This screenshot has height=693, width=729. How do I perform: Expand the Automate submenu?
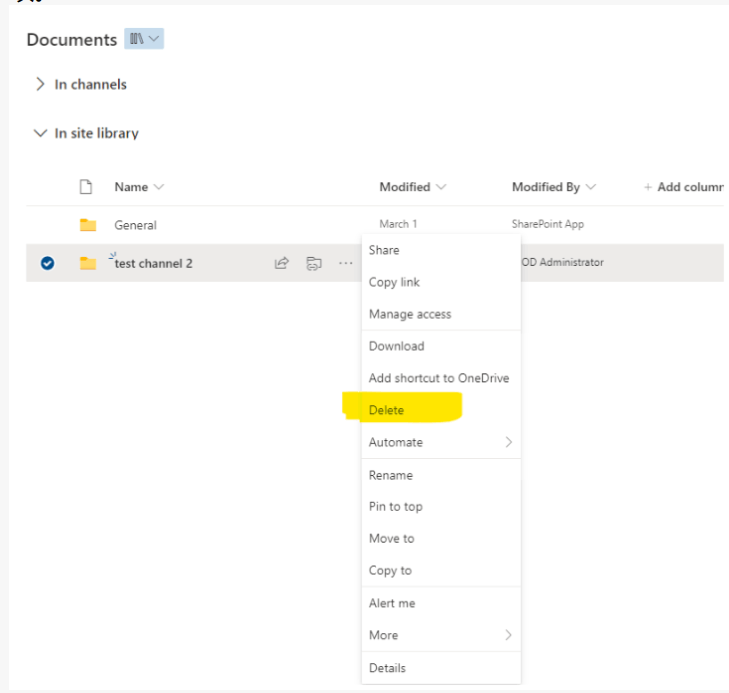point(441,442)
